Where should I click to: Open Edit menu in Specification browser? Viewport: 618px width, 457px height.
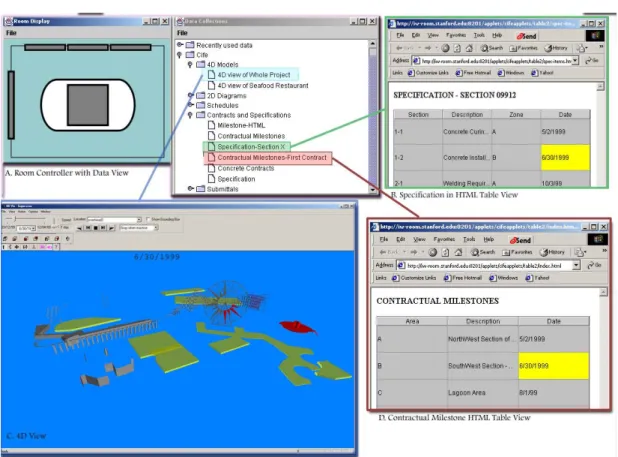click(416, 35)
